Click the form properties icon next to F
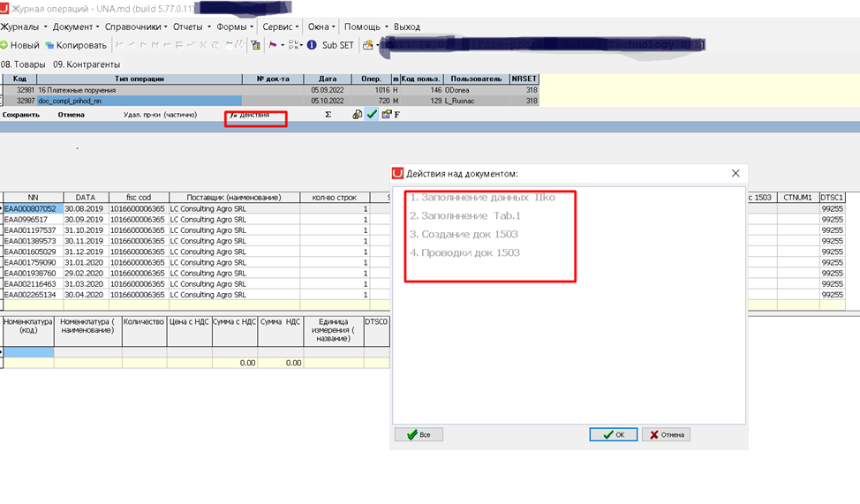This screenshot has width=860, height=504. (x=387, y=115)
